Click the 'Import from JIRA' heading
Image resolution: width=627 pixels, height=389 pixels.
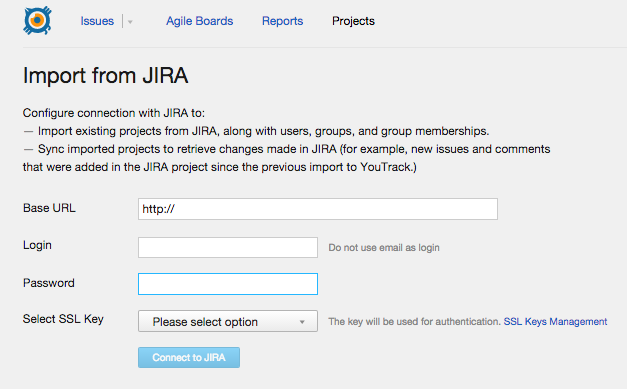coord(106,75)
